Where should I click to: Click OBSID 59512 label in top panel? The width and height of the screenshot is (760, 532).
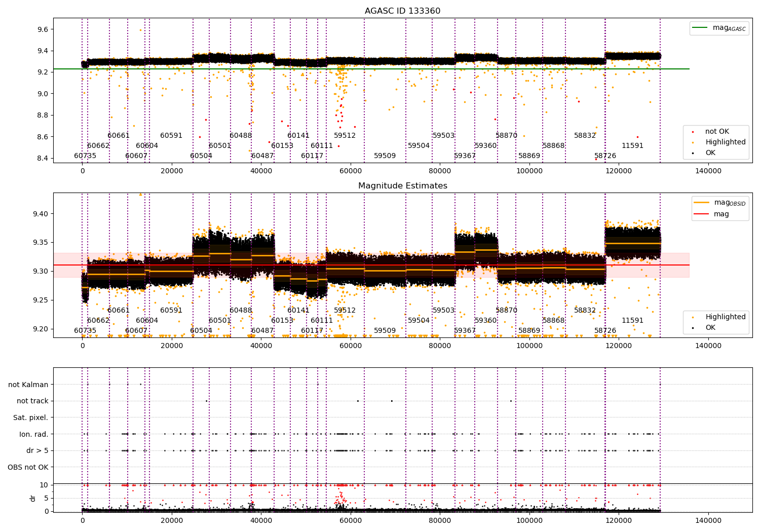pyautogui.click(x=345, y=135)
